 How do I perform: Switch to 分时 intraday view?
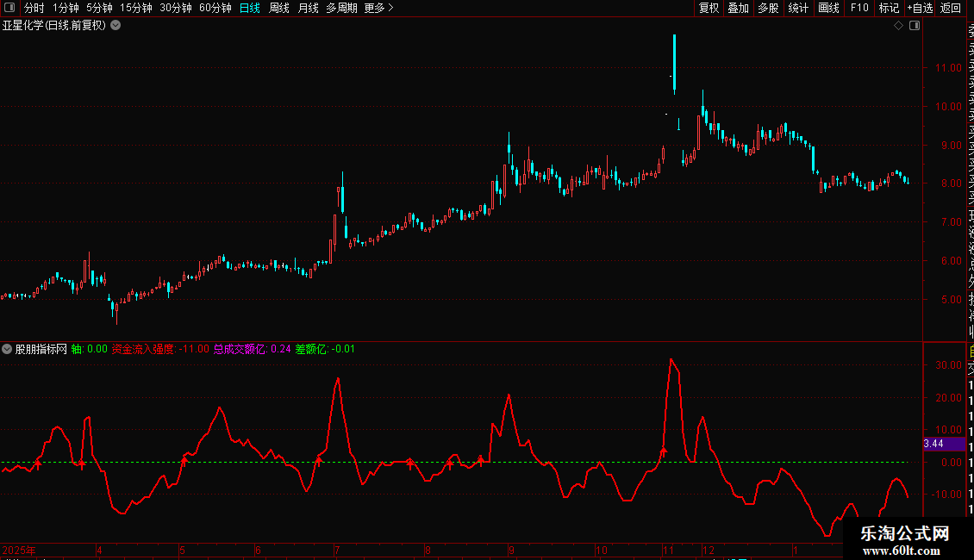pyautogui.click(x=34, y=8)
